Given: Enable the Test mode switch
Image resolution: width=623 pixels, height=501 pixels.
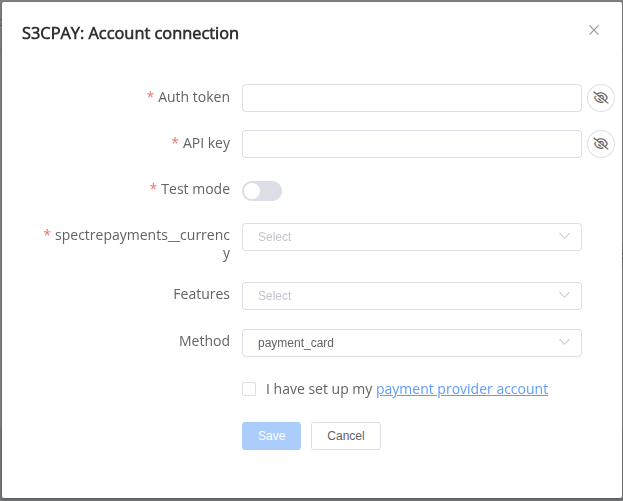Looking at the screenshot, I should tap(262, 191).
